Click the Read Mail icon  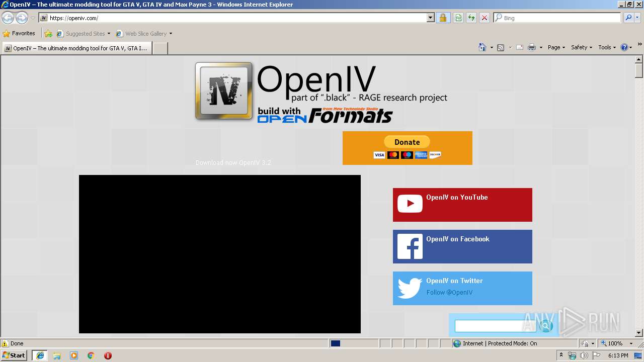point(520,47)
